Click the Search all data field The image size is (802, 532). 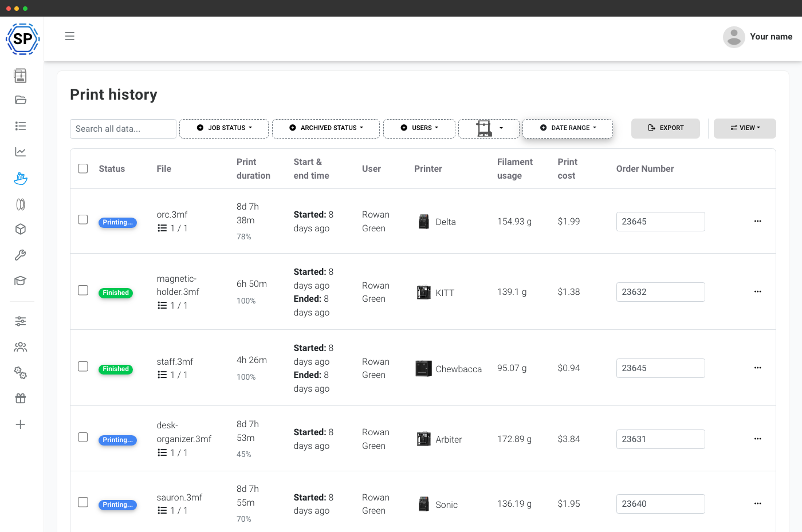click(123, 129)
